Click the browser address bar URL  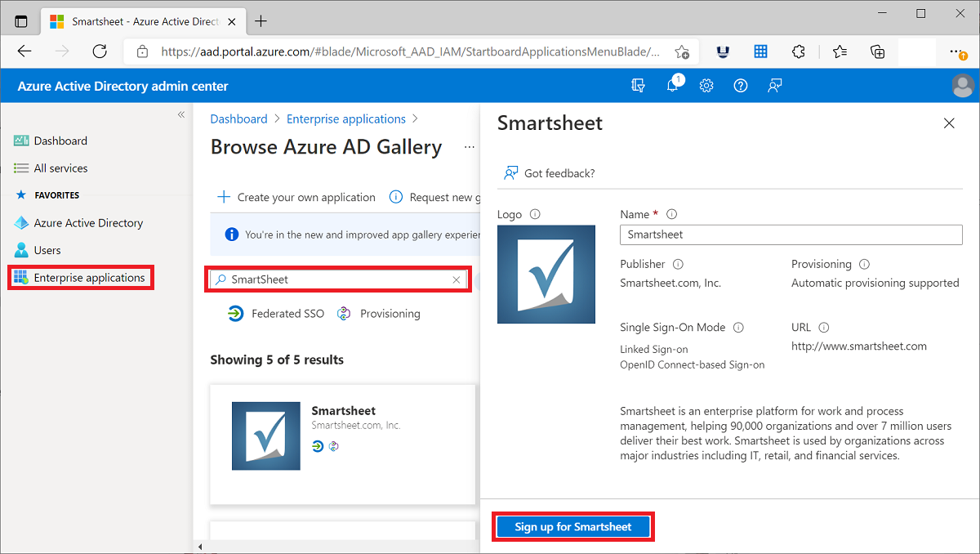tap(411, 51)
